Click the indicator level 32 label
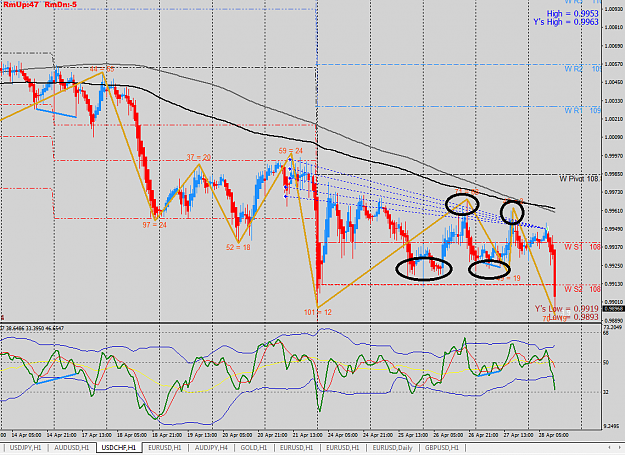The height and width of the screenshot is (455, 625). click(606, 392)
